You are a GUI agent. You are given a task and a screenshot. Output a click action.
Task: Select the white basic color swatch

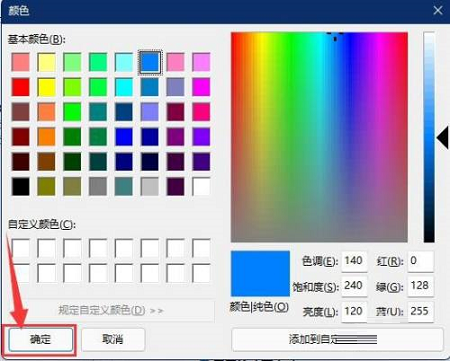[201, 186]
